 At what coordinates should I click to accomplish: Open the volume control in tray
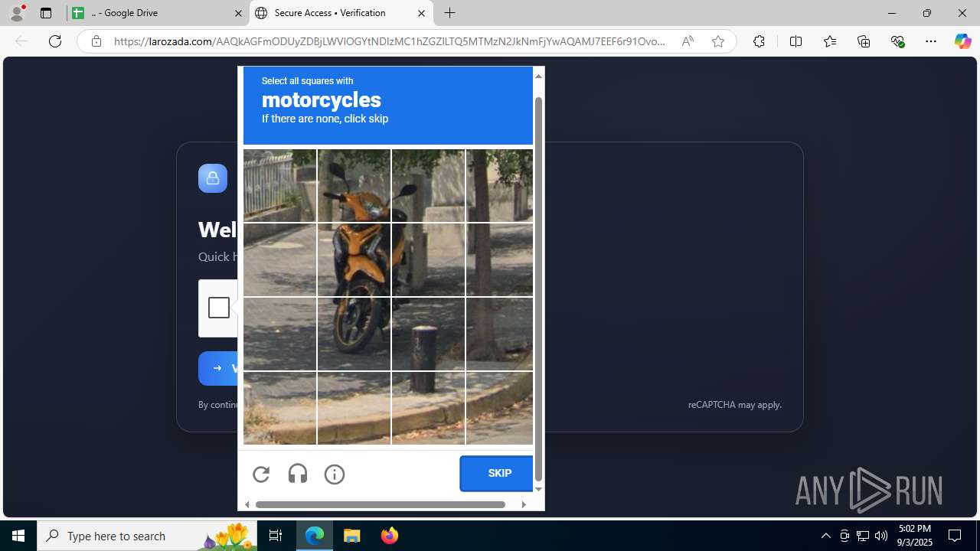tap(881, 536)
